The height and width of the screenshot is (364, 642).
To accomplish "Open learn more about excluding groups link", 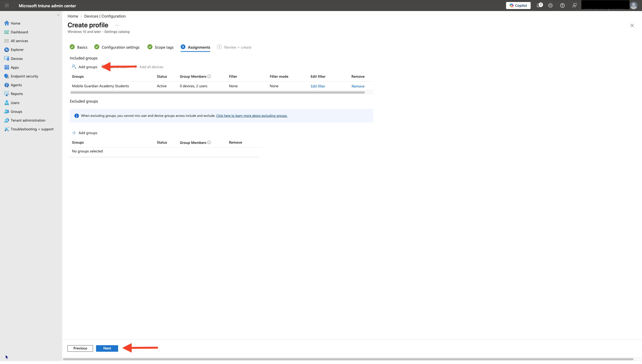I will coord(252,116).
